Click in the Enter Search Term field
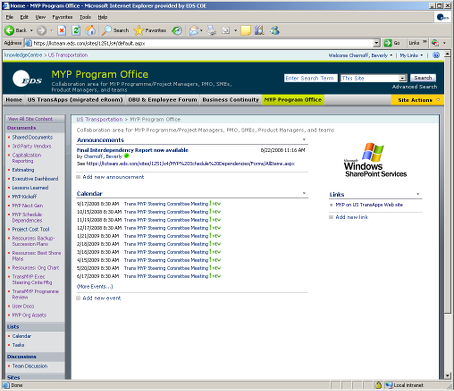454x391 pixels. point(311,78)
